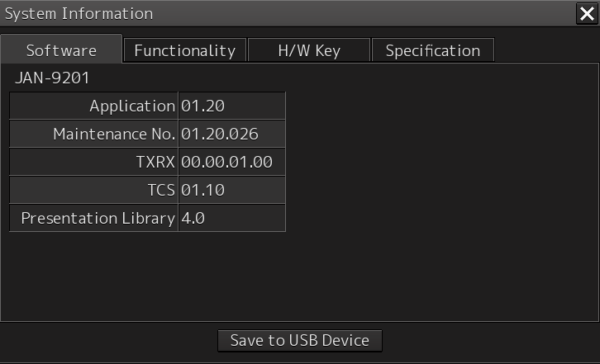Screen dimensions: 600x364
Task: Select the JAN-9201 model label
Action: click(x=52, y=79)
